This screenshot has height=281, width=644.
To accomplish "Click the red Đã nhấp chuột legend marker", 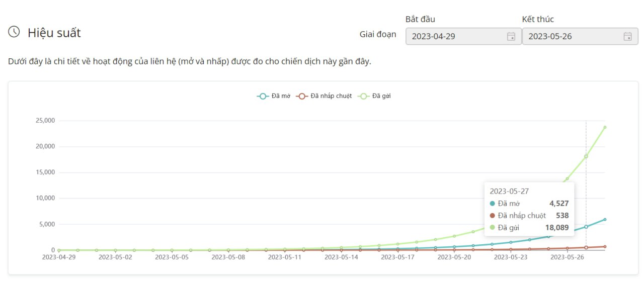I will 301,96.
